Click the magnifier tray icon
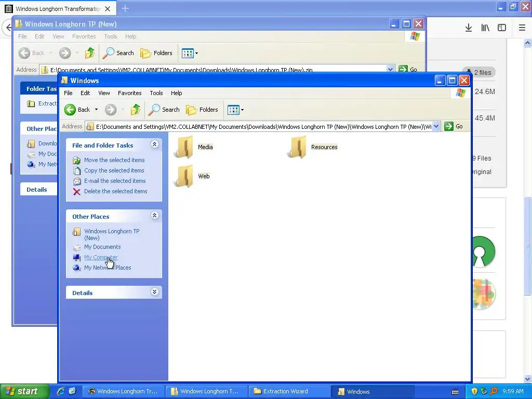The image size is (532, 399). [494, 391]
